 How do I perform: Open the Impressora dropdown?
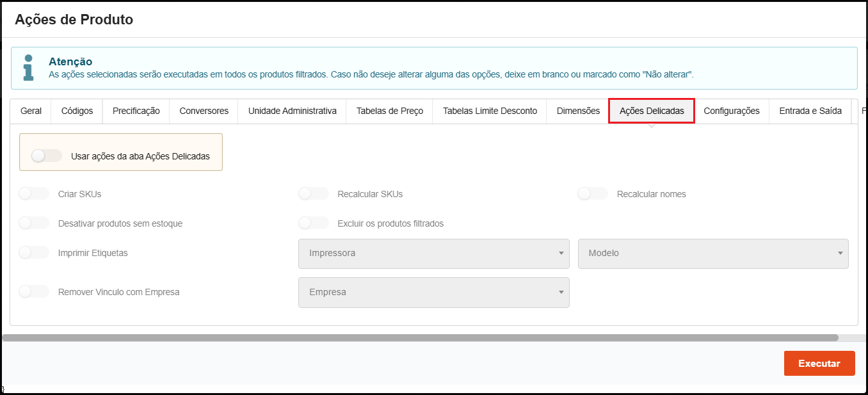[x=433, y=253]
